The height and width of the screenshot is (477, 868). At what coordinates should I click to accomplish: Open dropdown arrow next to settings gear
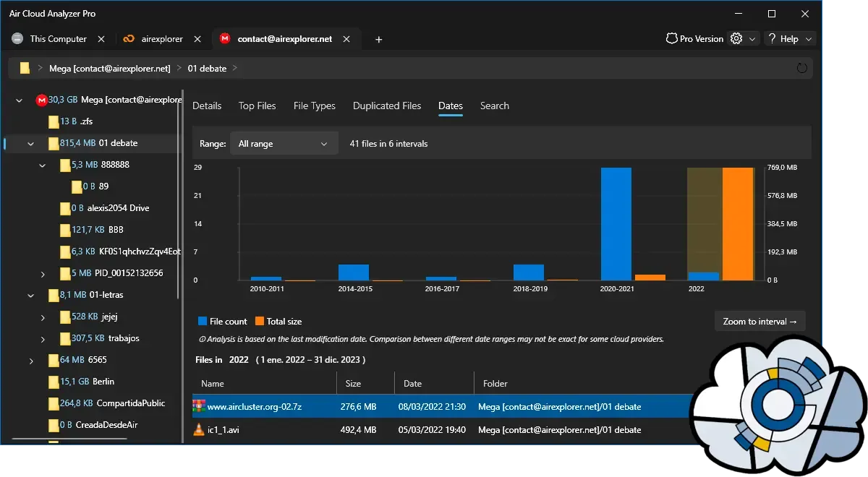[x=752, y=39]
